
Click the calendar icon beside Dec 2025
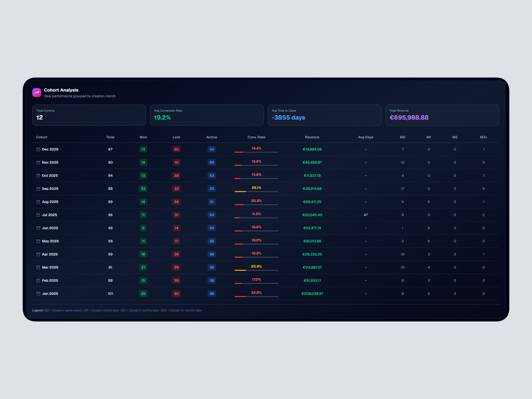click(38, 149)
